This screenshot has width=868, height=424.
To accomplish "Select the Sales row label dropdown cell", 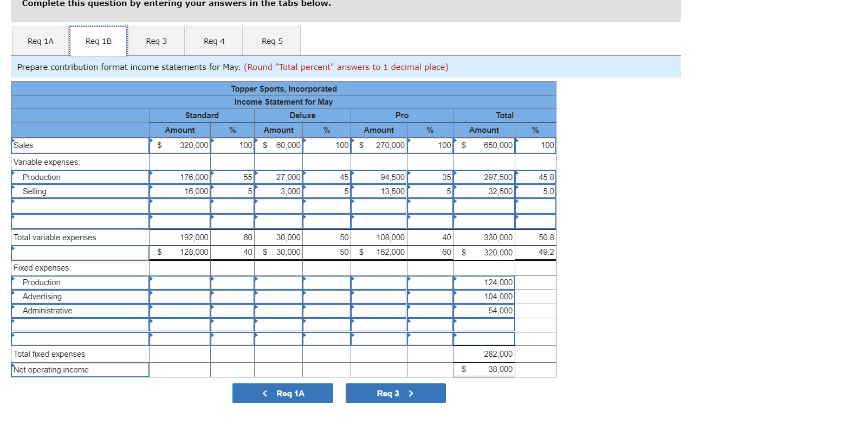I will [80, 145].
